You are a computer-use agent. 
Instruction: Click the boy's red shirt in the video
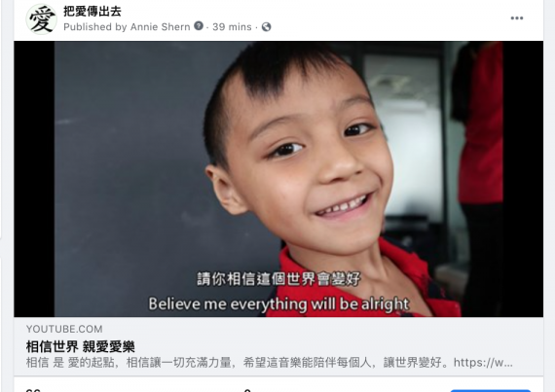pyautogui.click(x=354, y=283)
